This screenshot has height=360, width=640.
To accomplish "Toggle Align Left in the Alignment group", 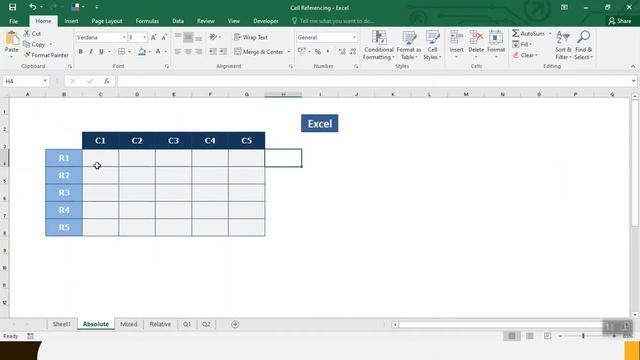I will coord(178,52).
